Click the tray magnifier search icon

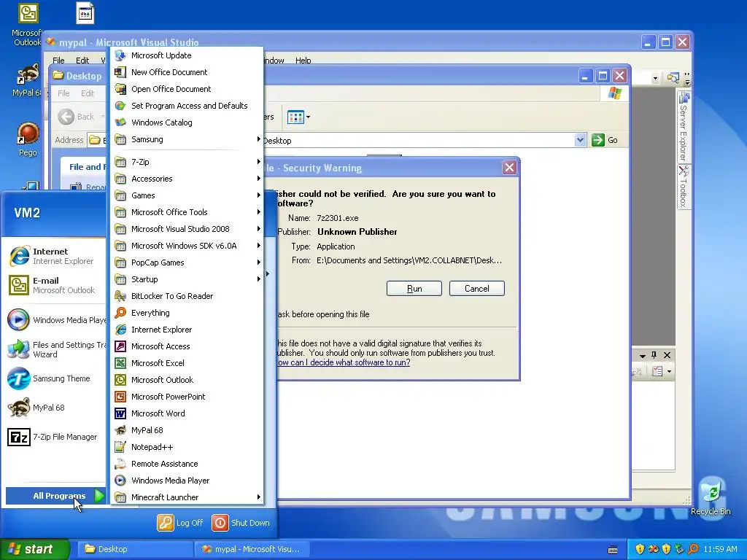(x=693, y=549)
